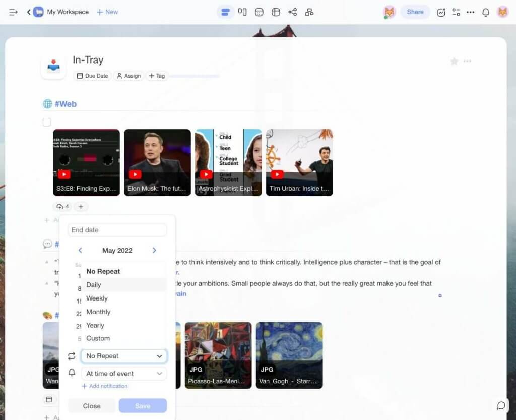Viewport: 516px width, 420px height.
Task: Click the Share button
Action: click(415, 12)
